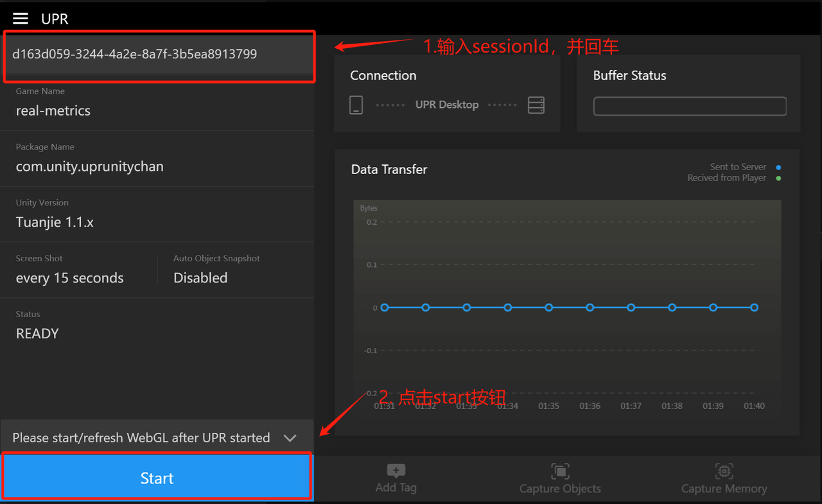Toggle the blue Sent to Server legend dot

click(778, 168)
